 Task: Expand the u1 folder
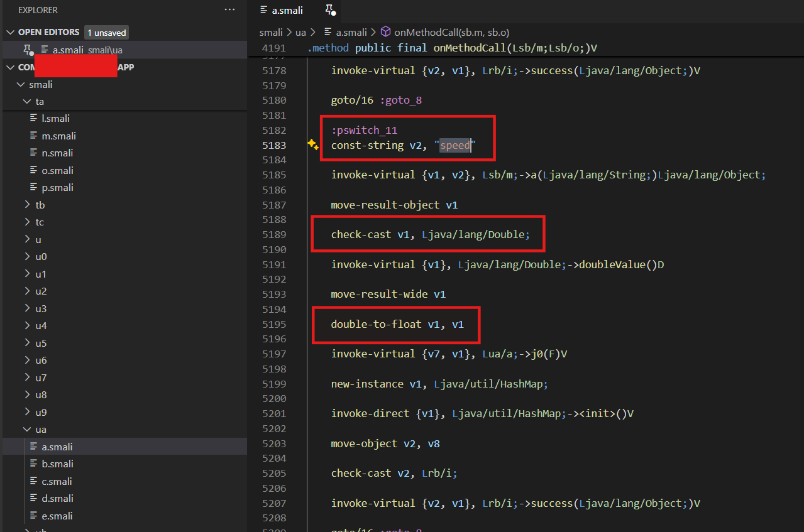coord(27,274)
